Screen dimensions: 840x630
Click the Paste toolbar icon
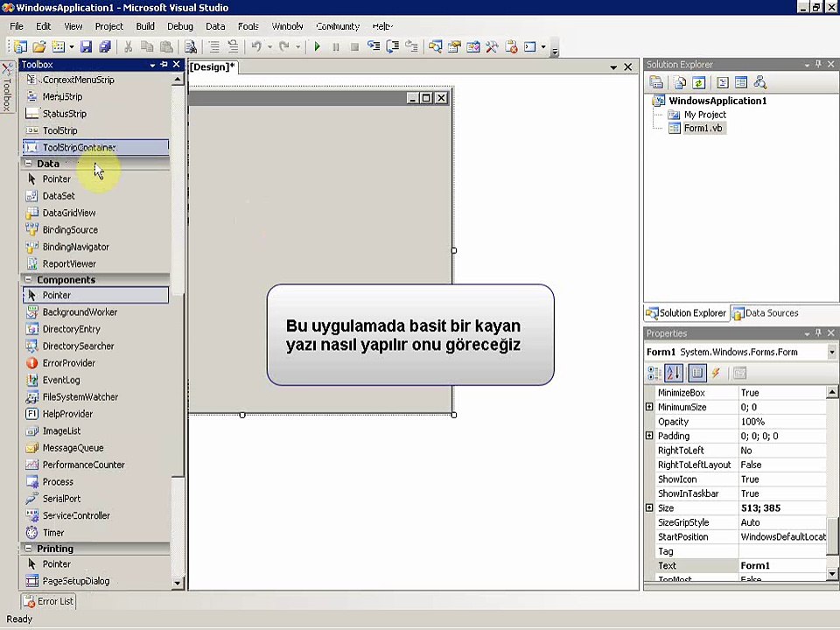click(x=166, y=46)
